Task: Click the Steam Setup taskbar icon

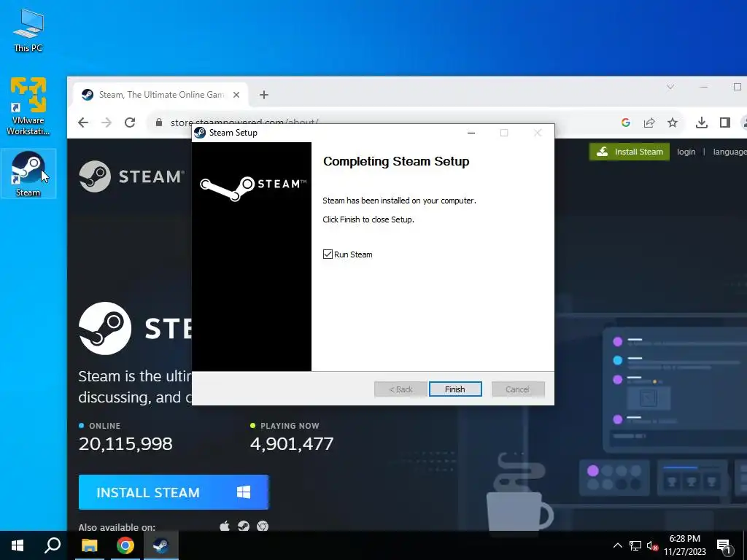Action: click(x=161, y=545)
